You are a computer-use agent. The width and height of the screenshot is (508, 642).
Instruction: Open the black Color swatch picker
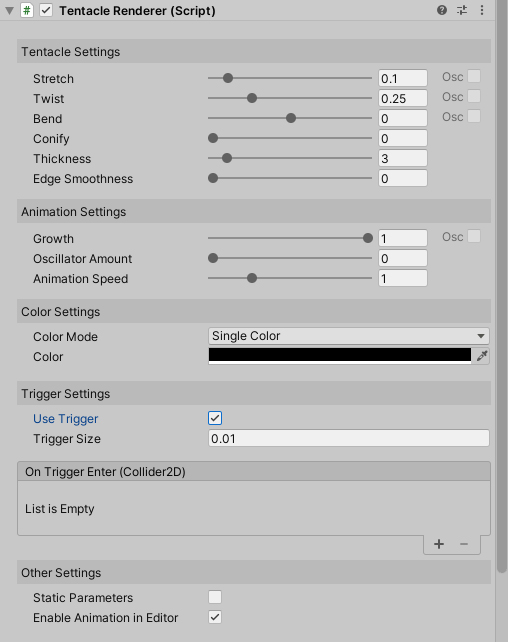340,356
